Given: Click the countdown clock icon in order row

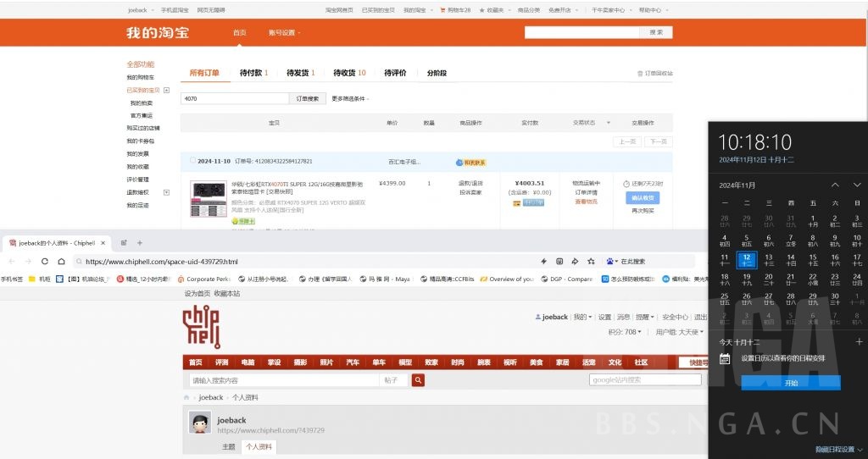Looking at the screenshot, I should tap(626, 184).
